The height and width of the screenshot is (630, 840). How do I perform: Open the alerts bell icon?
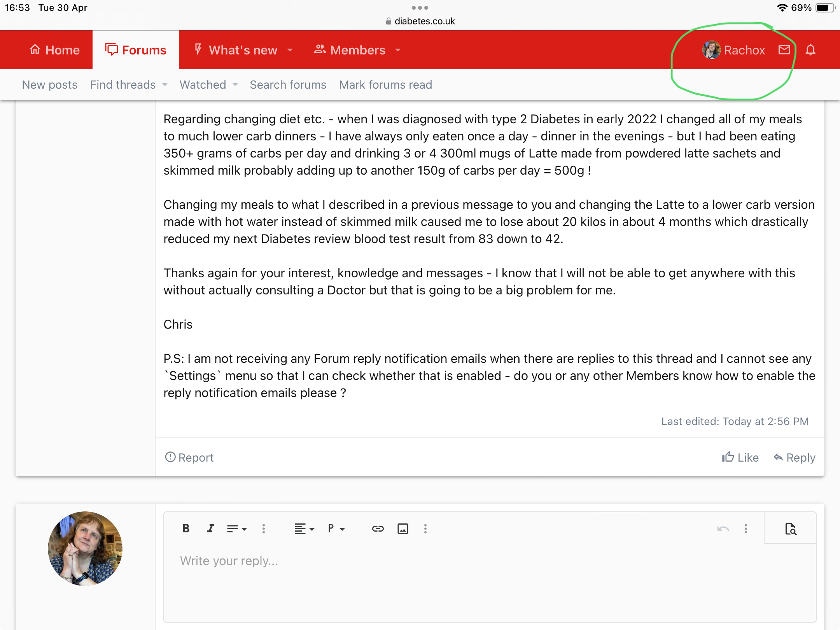[810, 50]
